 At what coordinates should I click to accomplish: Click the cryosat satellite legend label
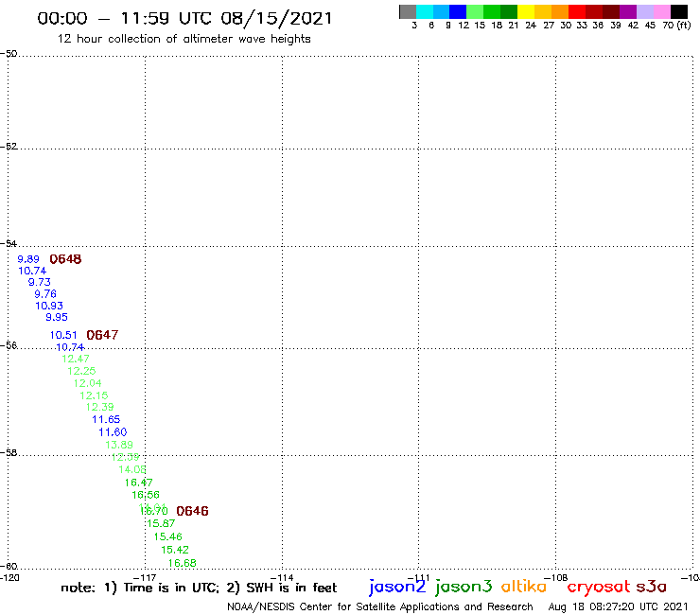point(599,587)
